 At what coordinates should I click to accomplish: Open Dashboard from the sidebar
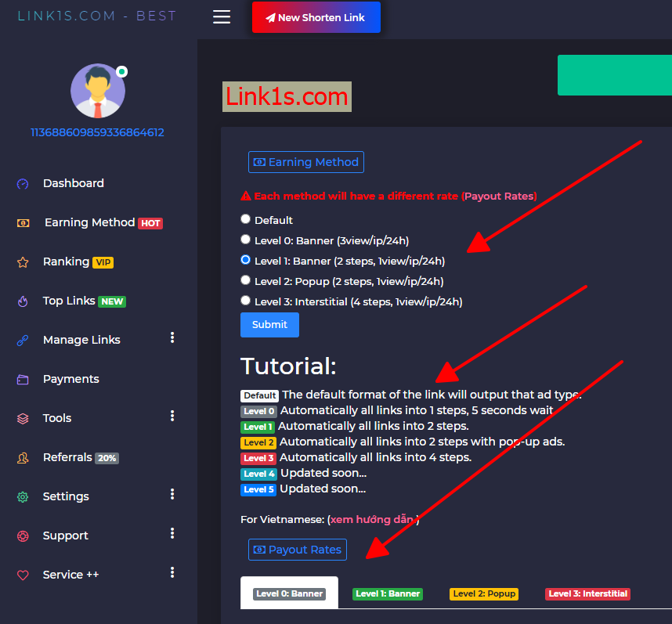74,183
